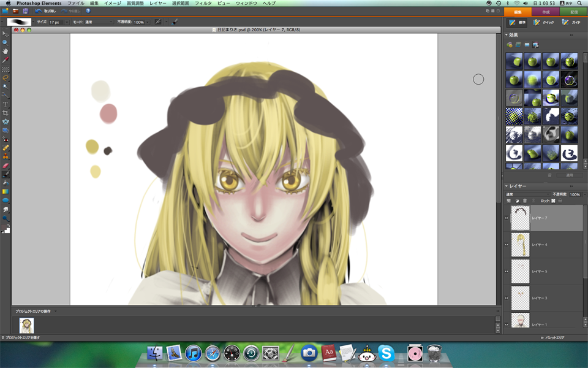Collapse the レイヤー panel
Viewport: 588px width, 368px height.
(507, 186)
